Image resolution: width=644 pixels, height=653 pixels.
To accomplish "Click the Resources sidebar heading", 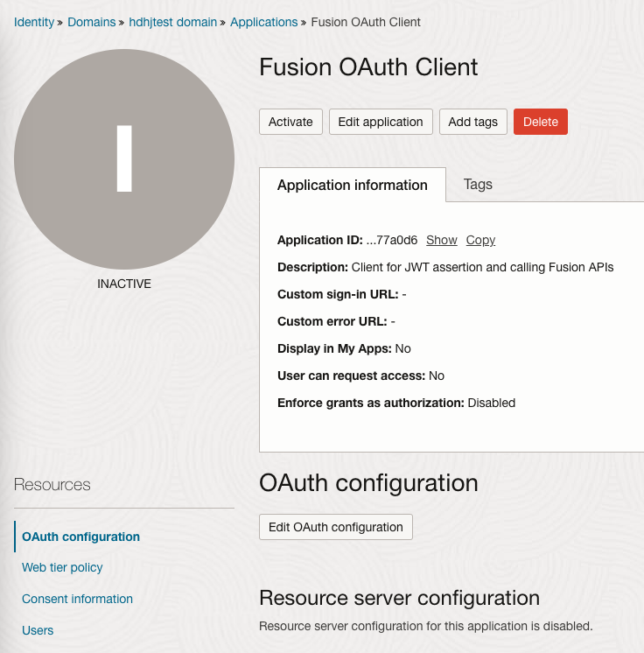I will [x=52, y=484].
